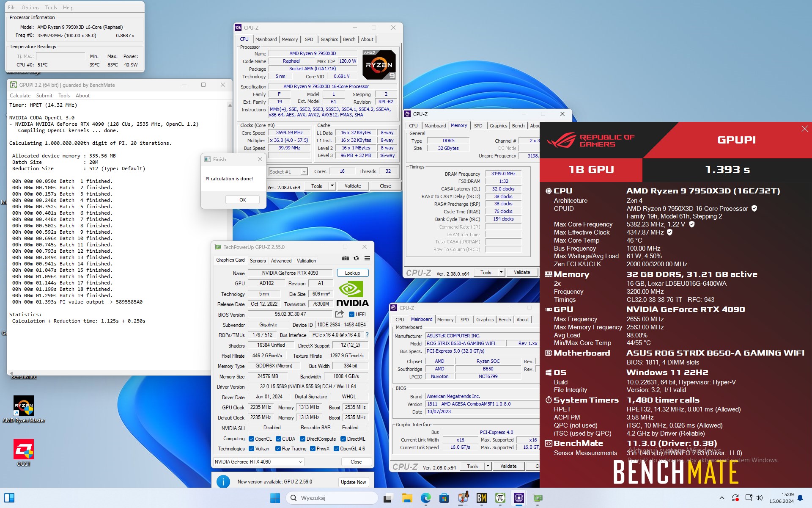Screen dimensions: 812x508
Task: Click the clock and date in taskbar
Action: pyautogui.click(x=781, y=498)
